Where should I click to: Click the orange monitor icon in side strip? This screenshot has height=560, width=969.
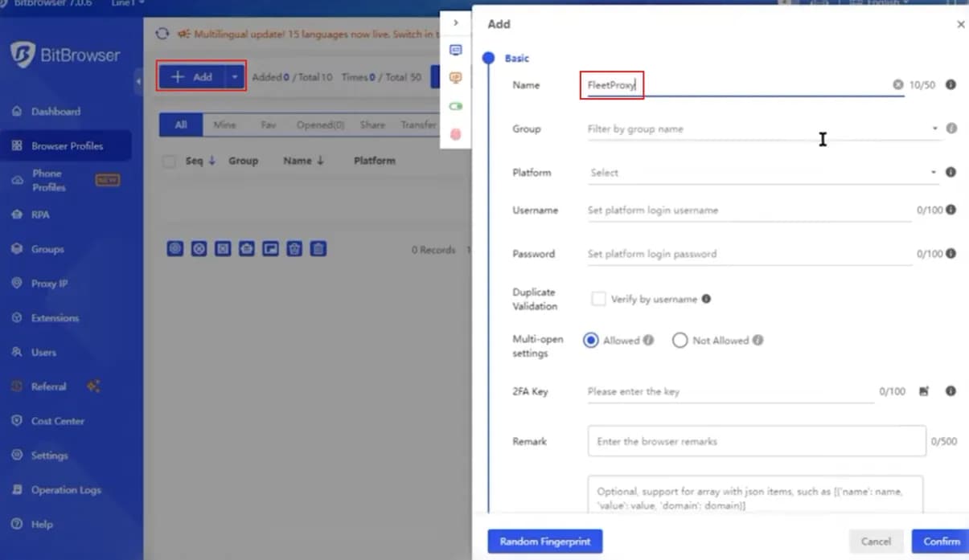tap(456, 78)
